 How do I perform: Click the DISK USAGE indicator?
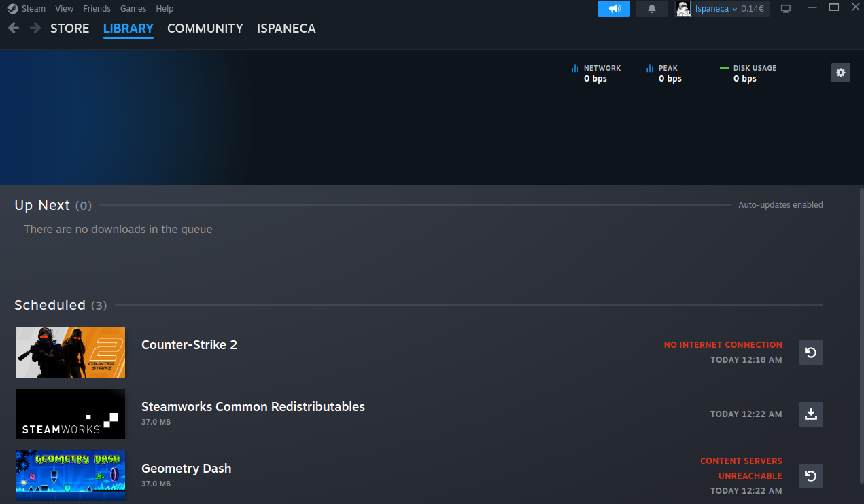tap(748, 73)
